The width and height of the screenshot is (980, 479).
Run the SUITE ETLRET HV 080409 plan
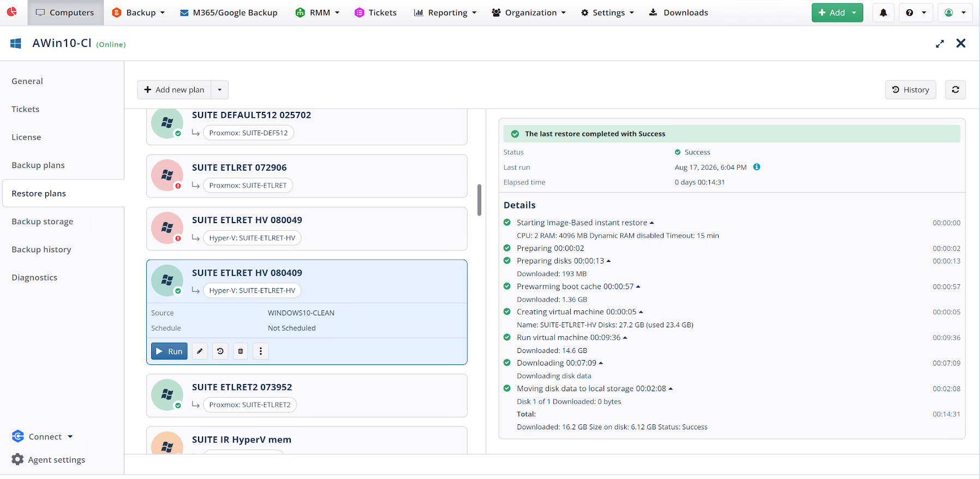coord(169,351)
